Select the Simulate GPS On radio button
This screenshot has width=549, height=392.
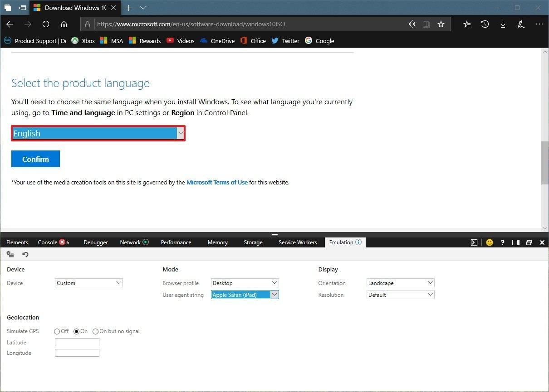(76, 331)
